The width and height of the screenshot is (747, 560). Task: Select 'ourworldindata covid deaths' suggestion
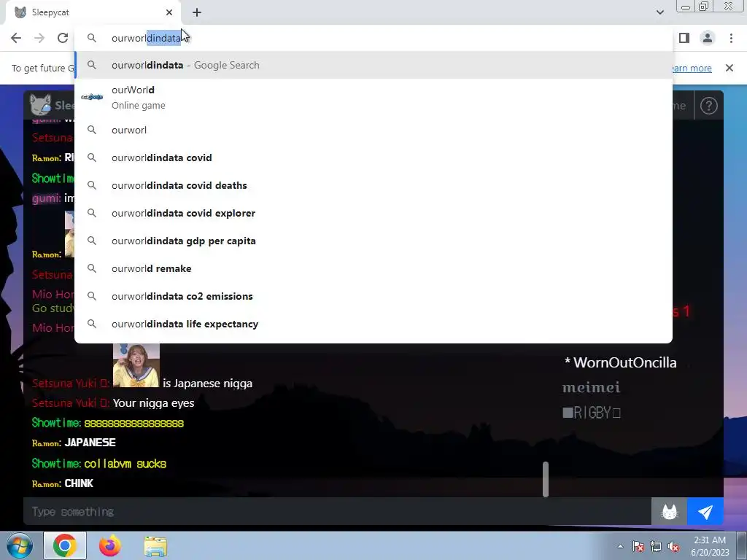(x=373, y=185)
